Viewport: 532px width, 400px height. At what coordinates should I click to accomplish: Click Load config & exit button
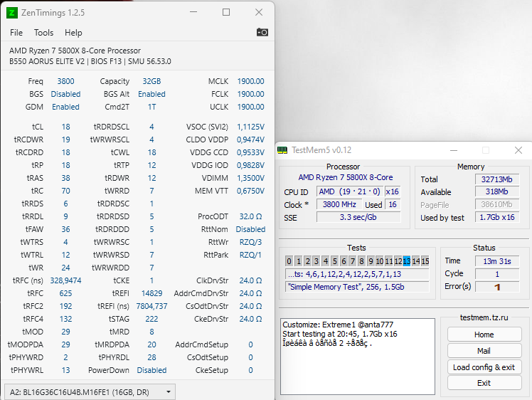click(484, 367)
